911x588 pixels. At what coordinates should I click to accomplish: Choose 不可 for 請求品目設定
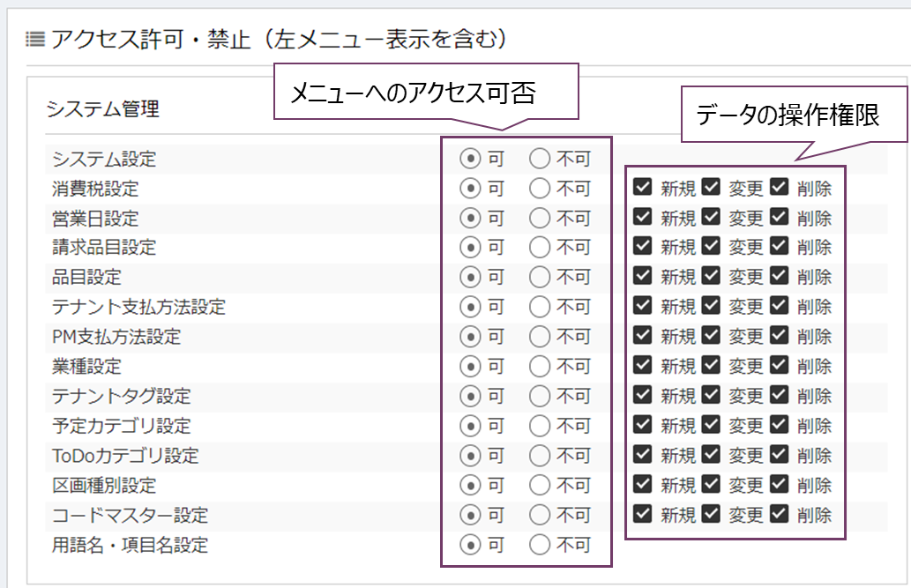point(540,248)
